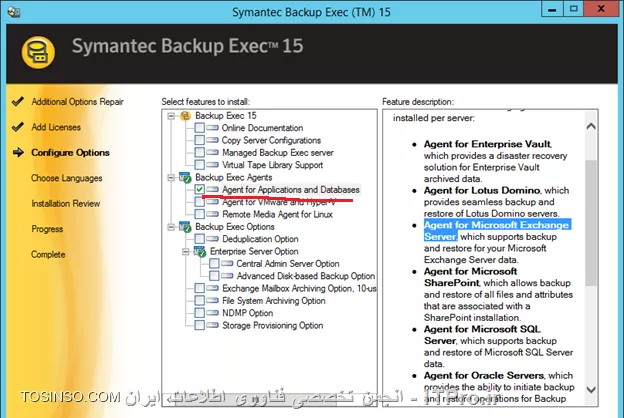Open the window system menu icon
This screenshot has height=418, width=624.
tap(14, 12)
